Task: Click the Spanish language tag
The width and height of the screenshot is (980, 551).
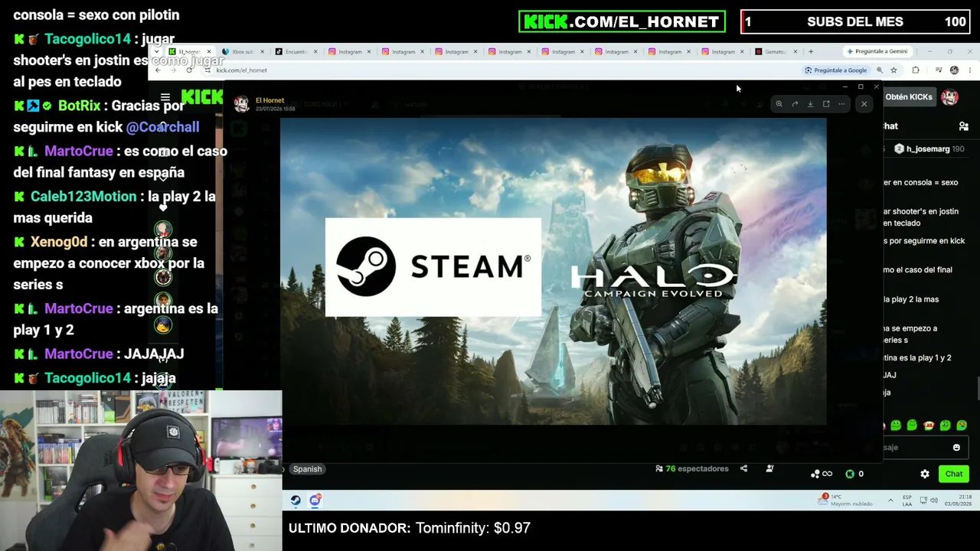Action: (x=308, y=469)
